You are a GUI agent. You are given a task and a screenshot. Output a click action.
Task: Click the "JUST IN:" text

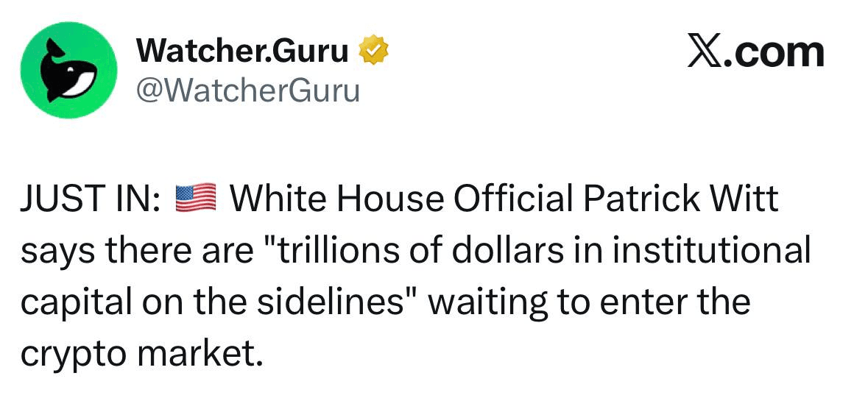click(90, 199)
